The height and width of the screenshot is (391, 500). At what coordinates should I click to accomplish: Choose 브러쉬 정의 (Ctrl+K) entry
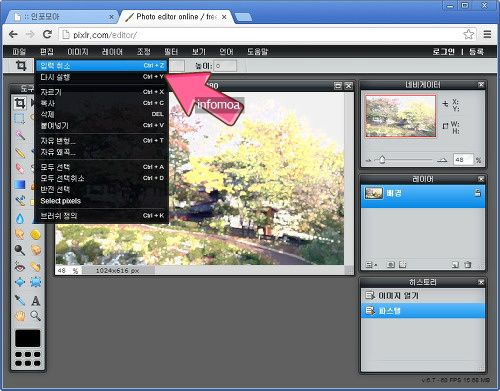[102, 216]
